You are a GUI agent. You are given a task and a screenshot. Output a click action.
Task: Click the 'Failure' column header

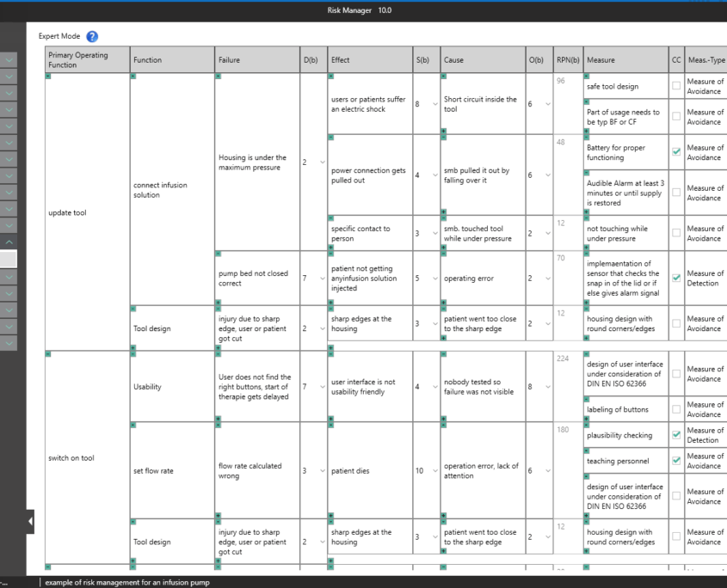[229, 60]
